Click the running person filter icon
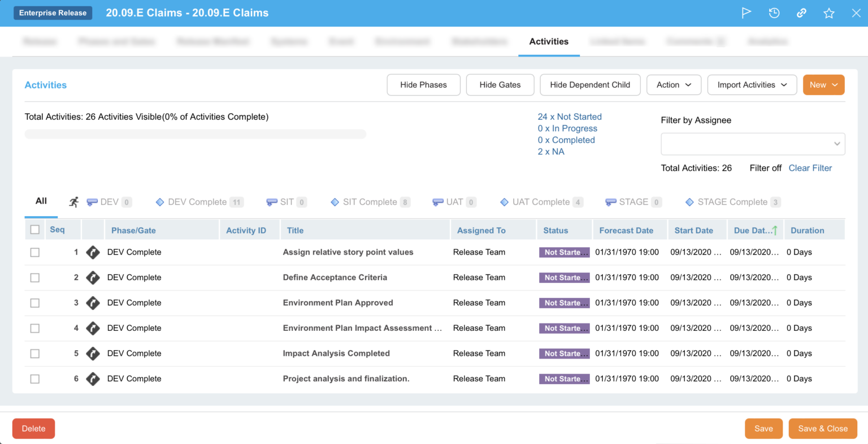This screenshot has height=444, width=868. [x=74, y=202]
